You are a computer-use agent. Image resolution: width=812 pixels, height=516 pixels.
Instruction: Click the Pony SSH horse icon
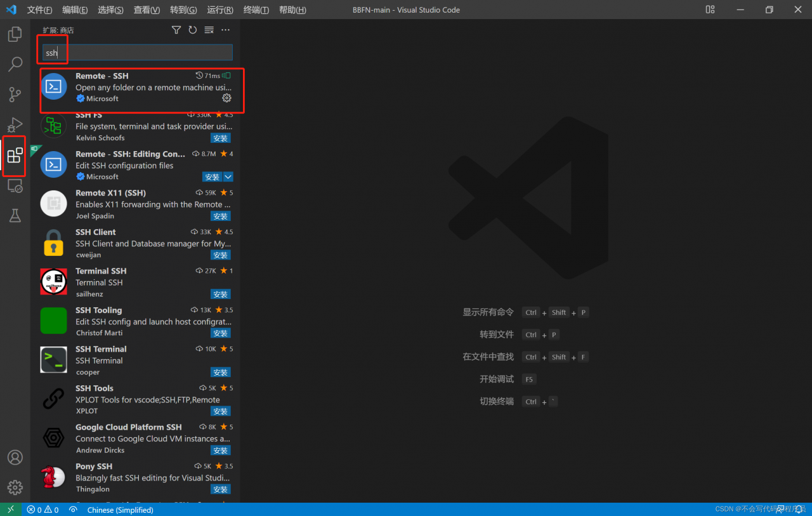coord(53,477)
